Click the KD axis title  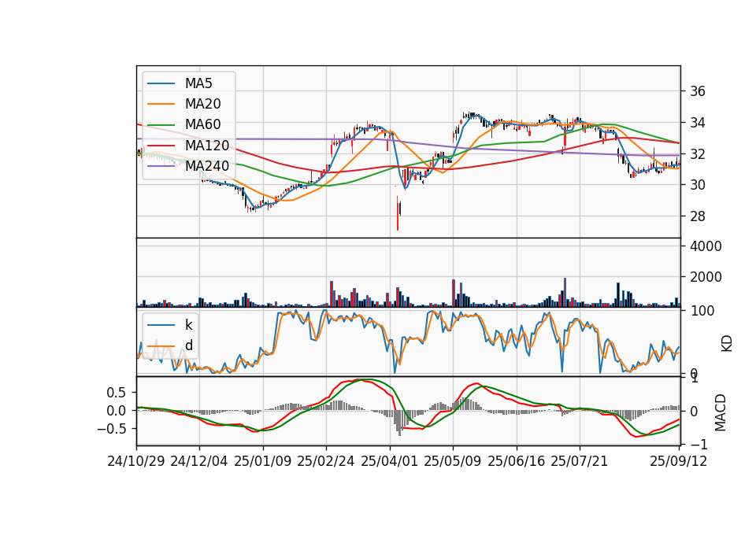point(727,344)
